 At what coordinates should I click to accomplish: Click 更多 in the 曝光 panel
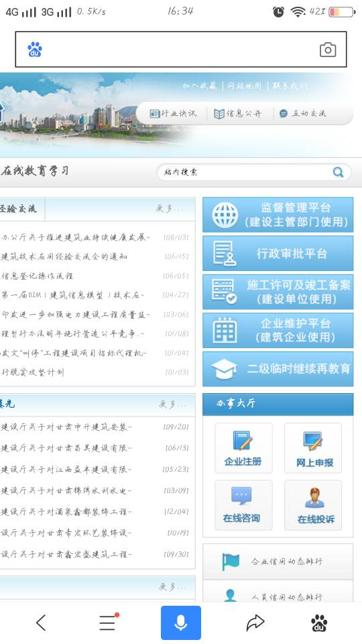tap(172, 405)
